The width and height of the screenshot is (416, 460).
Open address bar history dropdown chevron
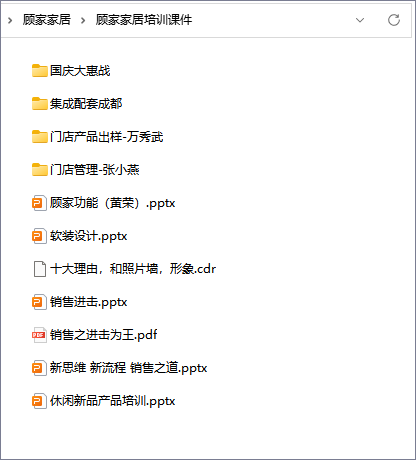coord(360,20)
